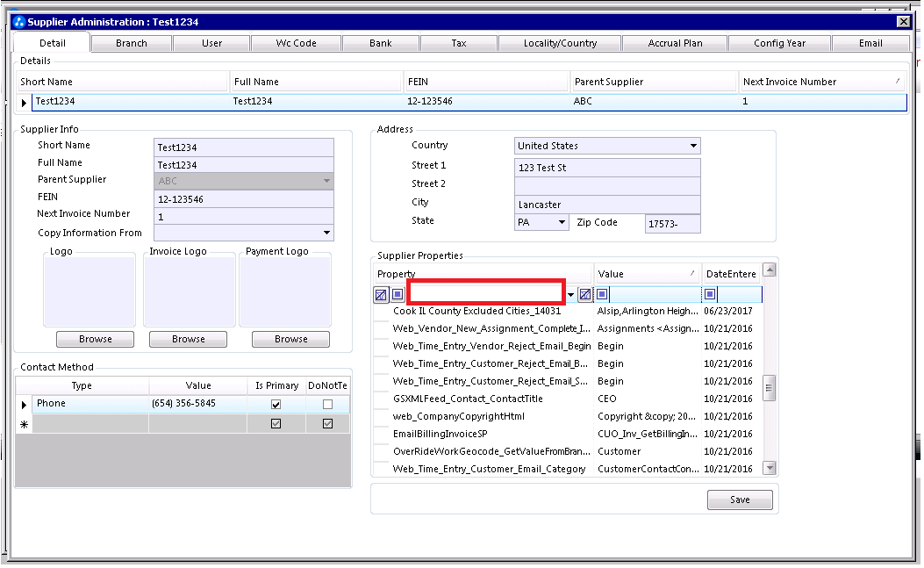
Task: Click filter operator icon in Property column
Action: coord(398,294)
